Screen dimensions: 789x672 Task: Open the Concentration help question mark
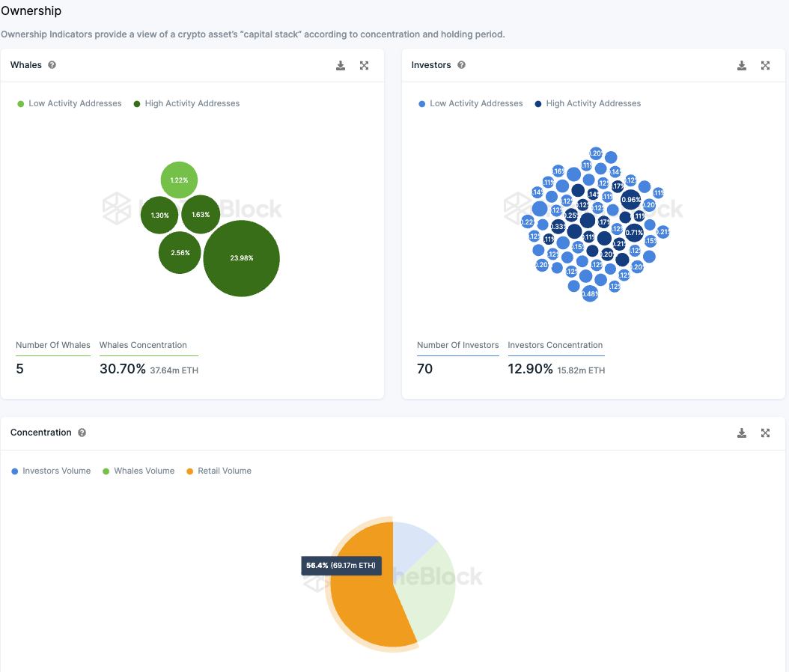pos(82,433)
